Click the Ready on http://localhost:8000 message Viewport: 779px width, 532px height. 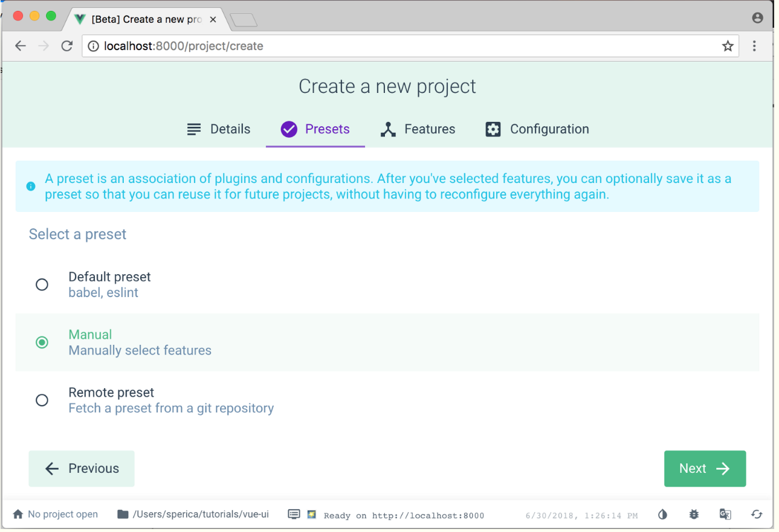(x=404, y=516)
